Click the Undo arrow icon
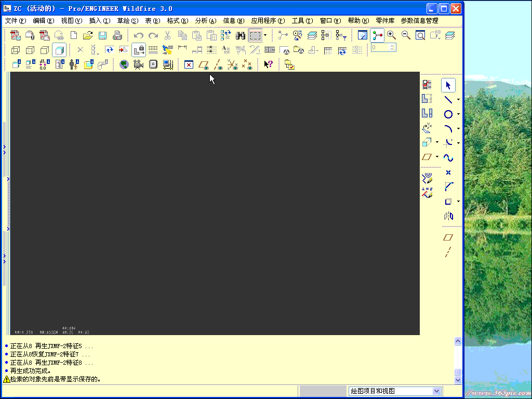 [x=138, y=35]
